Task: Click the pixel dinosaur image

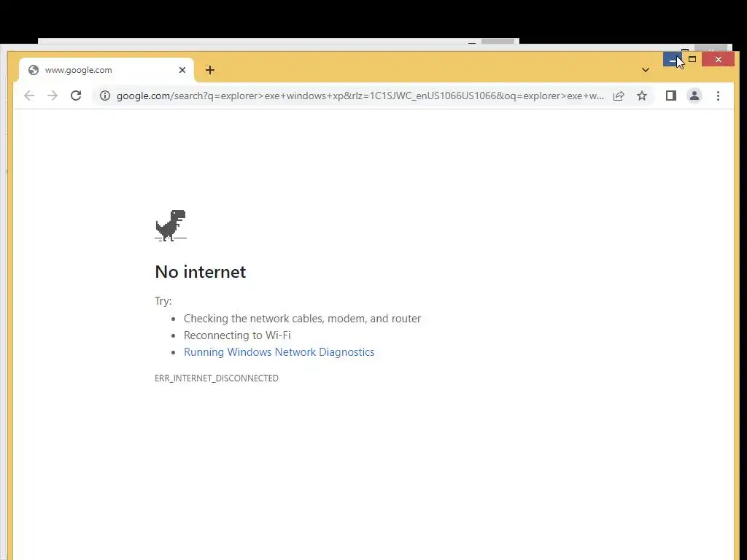Action: click(x=171, y=225)
